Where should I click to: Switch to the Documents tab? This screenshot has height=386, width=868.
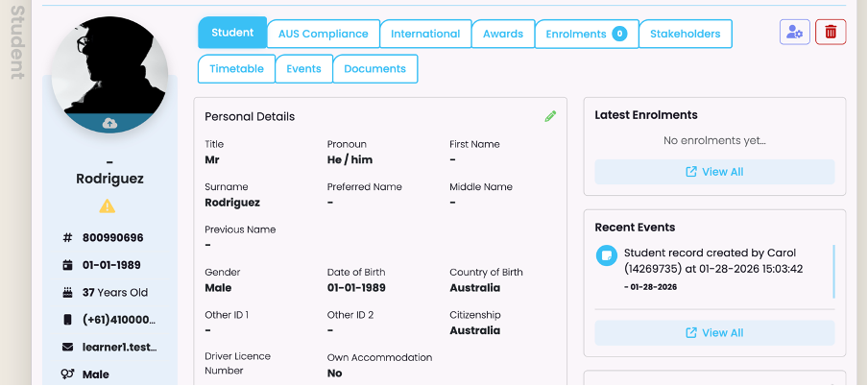(375, 69)
